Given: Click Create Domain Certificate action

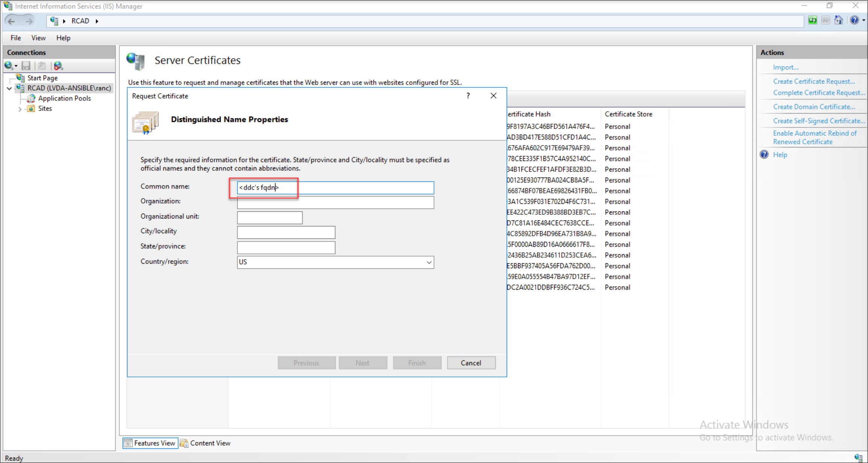Looking at the screenshot, I should pos(814,107).
